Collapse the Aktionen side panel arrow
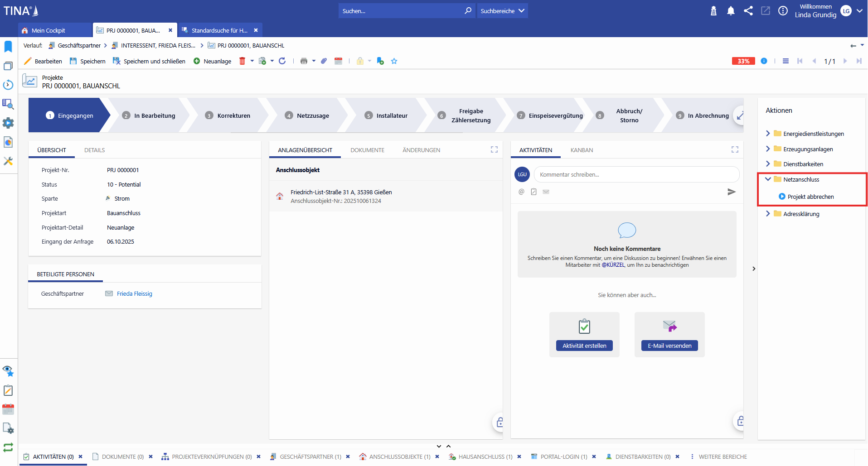The width and height of the screenshot is (868, 466). pyautogui.click(x=754, y=269)
